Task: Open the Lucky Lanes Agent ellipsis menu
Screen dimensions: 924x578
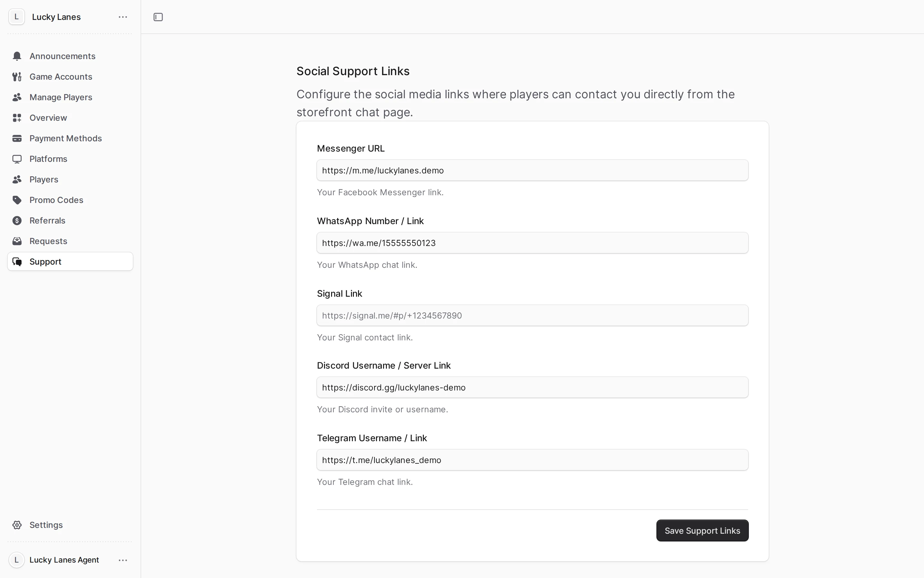Action: tap(123, 560)
